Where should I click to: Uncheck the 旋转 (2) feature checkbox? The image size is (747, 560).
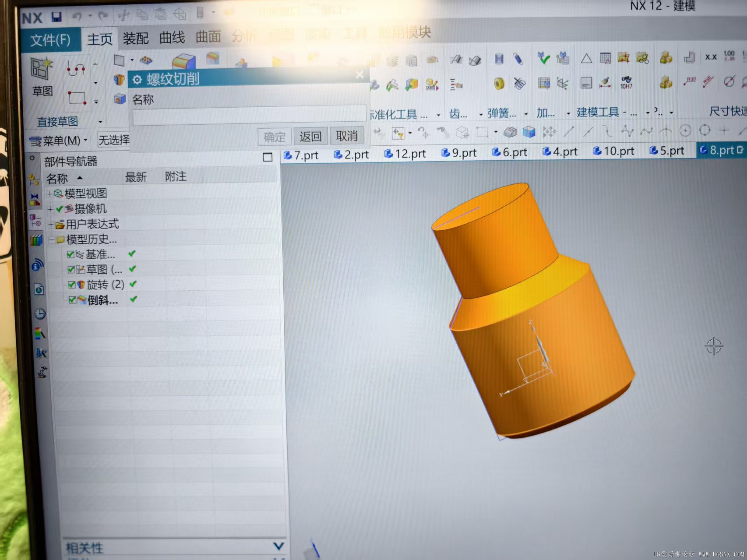tap(72, 285)
